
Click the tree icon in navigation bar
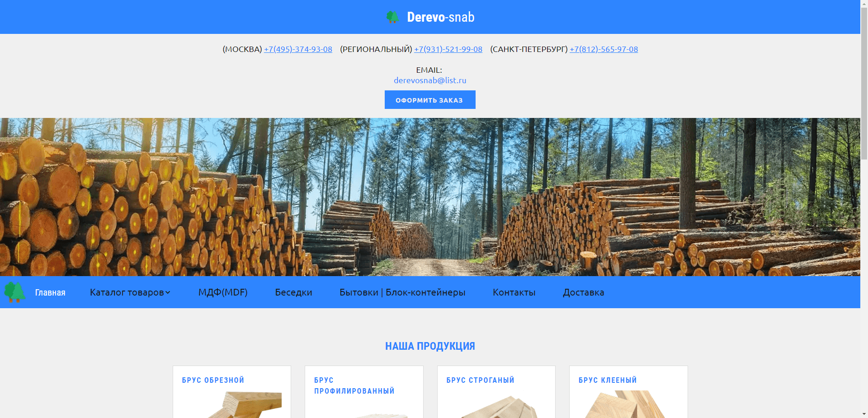click(x=14, y=292)
